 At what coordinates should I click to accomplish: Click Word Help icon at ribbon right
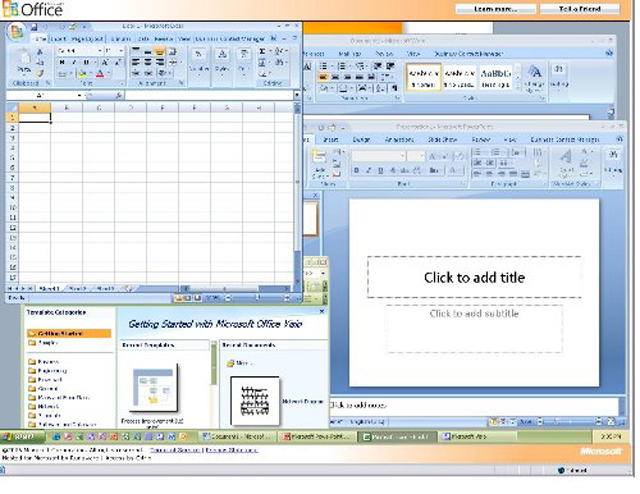[x=609, y=53]
